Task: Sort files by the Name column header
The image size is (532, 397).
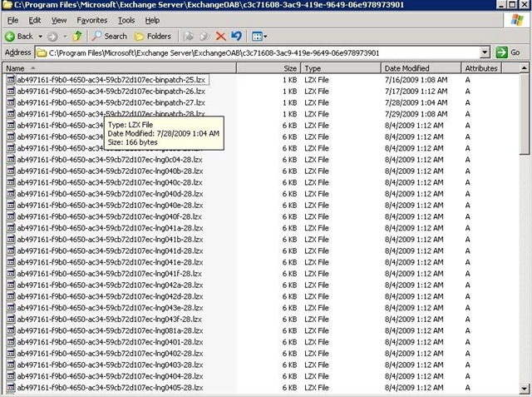Action: point(120,68)
